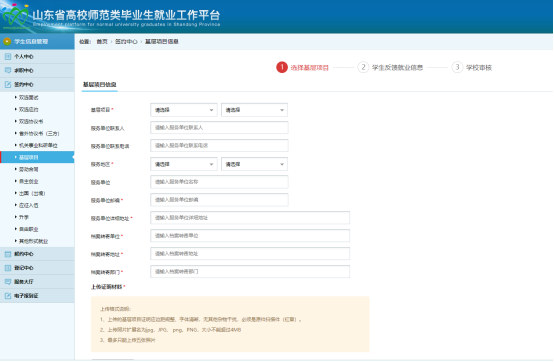
Task: Click the platform heart logo in header
Action: tap(15, 17)
